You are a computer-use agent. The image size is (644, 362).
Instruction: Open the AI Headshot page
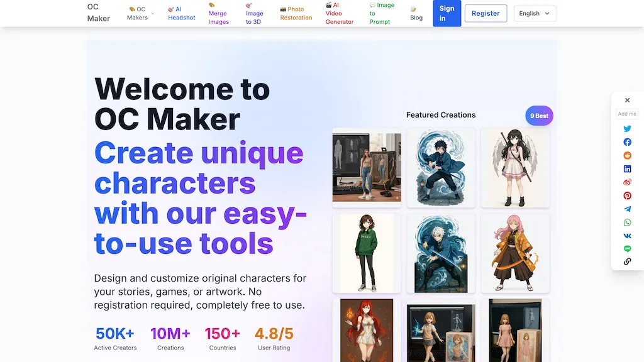pyautogui.click(x=181, y=13)
